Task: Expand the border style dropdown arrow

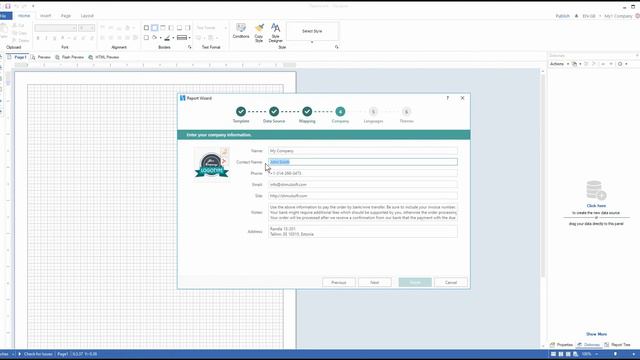Action: coord(189,38)
